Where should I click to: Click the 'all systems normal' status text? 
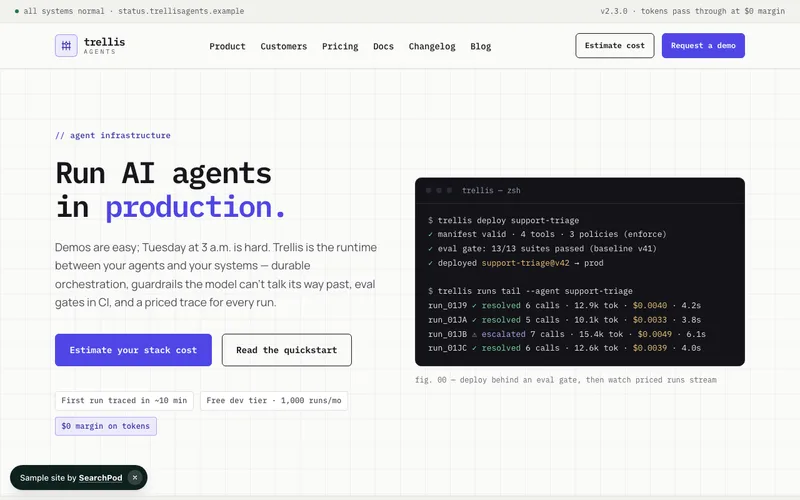(x=64, y=11)
